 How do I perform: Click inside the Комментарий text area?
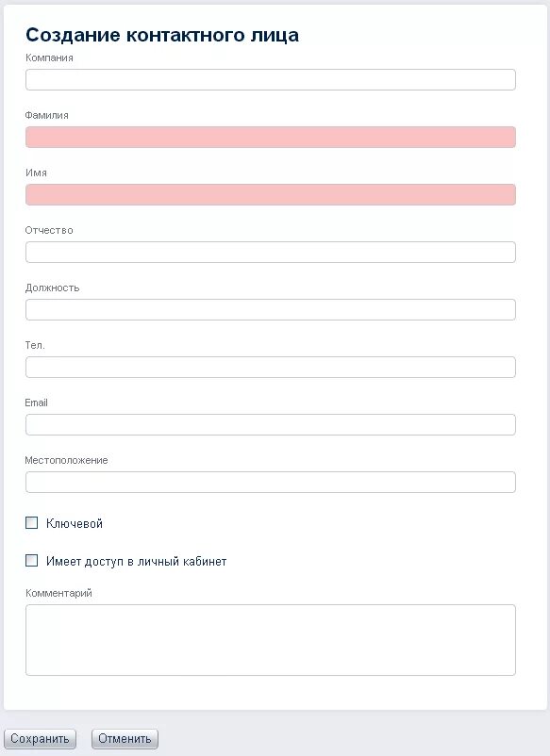[270, 640]
